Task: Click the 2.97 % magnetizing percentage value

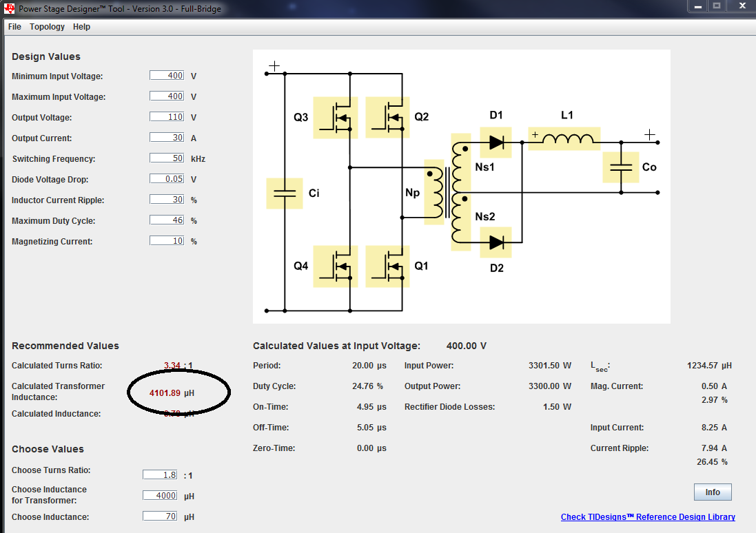Action: click(714, 400)
